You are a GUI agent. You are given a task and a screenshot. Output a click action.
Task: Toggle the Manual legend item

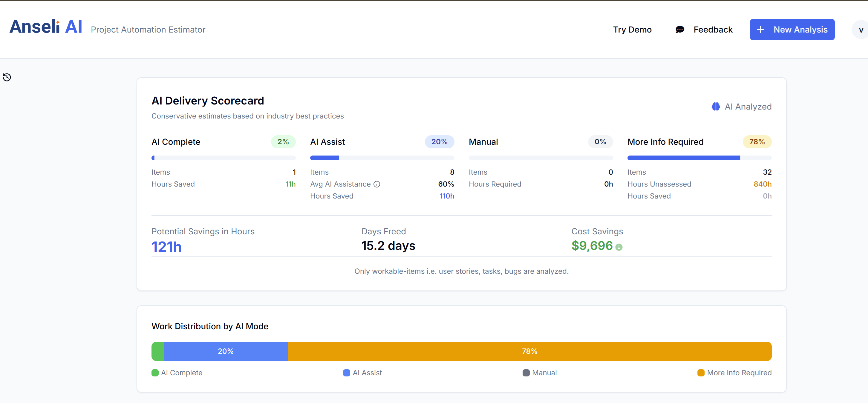(x=544, y=373)
